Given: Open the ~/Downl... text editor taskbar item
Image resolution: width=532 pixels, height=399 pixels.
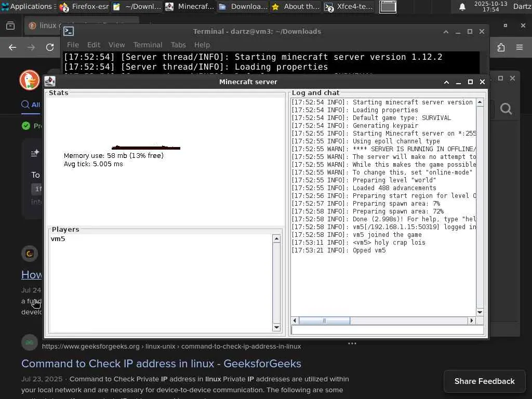Looking at the screenshot, I should (x=137, y=6).
